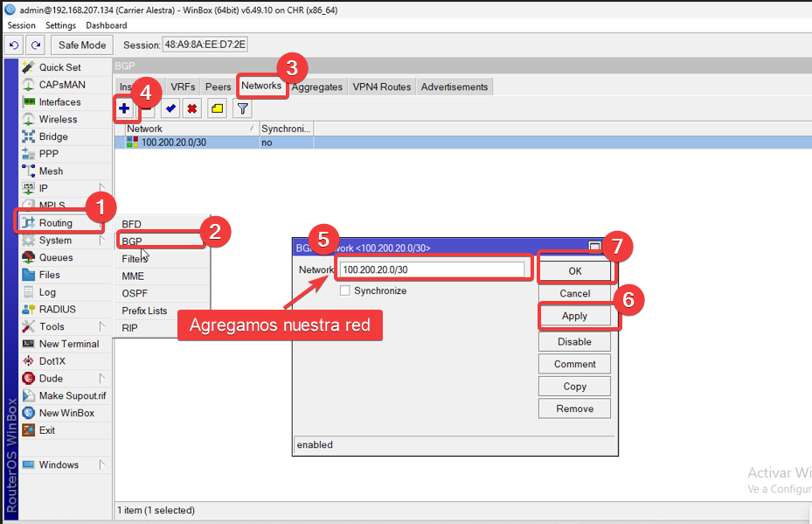
Task: Select OSPF from the Routing menu
Action: tap(134, 293)
